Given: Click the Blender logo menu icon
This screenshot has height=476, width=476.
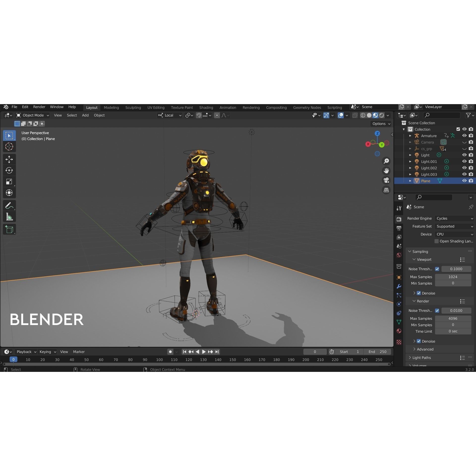Looking at the screenshot, I should click(x=6, y=107).
